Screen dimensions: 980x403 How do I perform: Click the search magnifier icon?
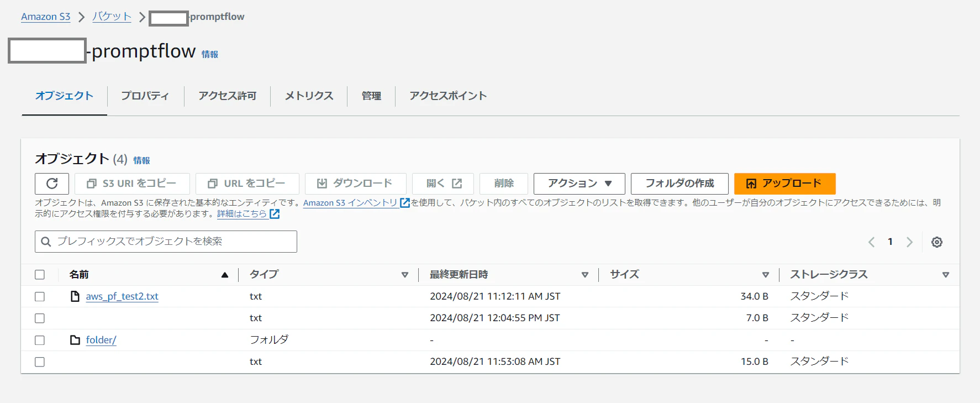pyautogui.click(x=46, y=242)
